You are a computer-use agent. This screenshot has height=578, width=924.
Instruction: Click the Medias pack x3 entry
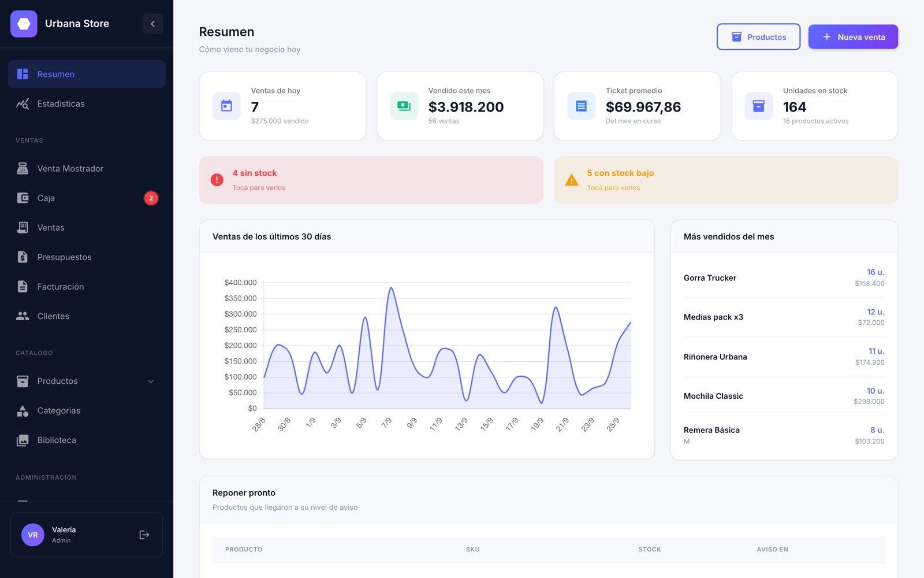[784, 317]
